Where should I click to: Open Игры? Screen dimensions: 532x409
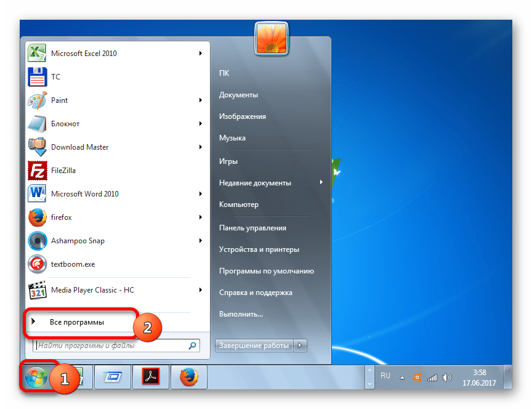228,161
